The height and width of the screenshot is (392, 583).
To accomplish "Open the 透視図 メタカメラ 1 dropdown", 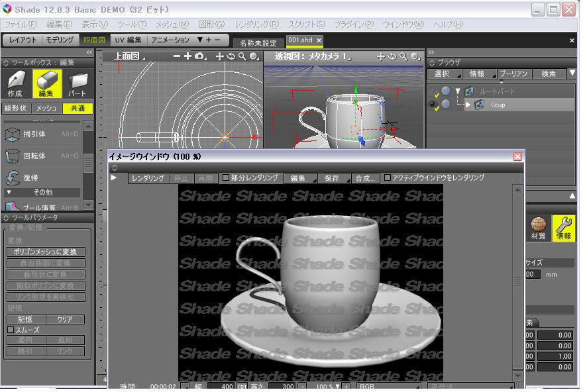I will coord(313,56).
